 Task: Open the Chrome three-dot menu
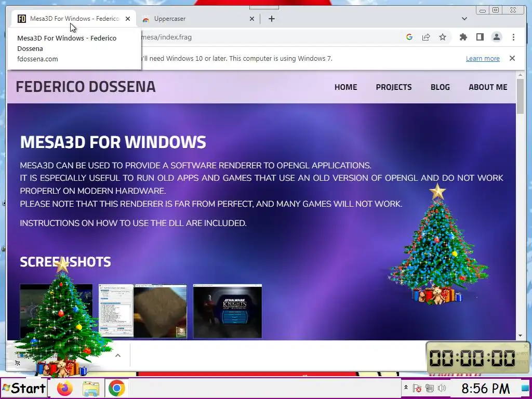tap(513, 37)
